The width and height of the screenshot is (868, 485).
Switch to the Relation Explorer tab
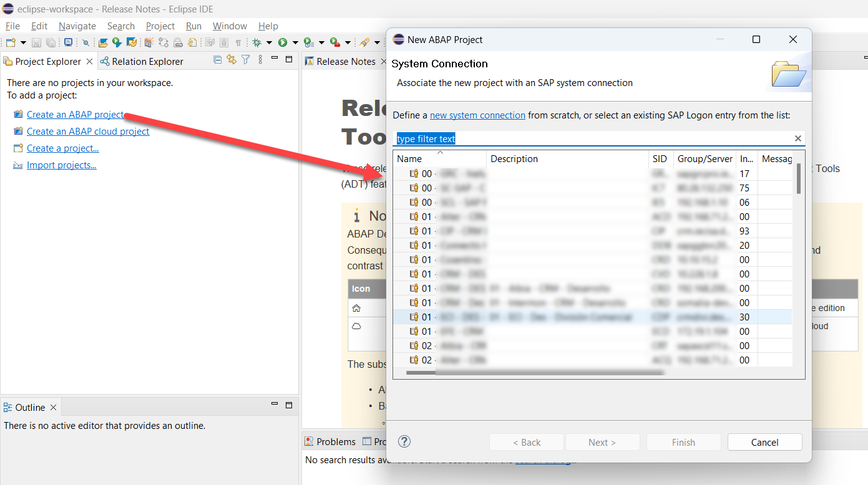tap(142, 61)
